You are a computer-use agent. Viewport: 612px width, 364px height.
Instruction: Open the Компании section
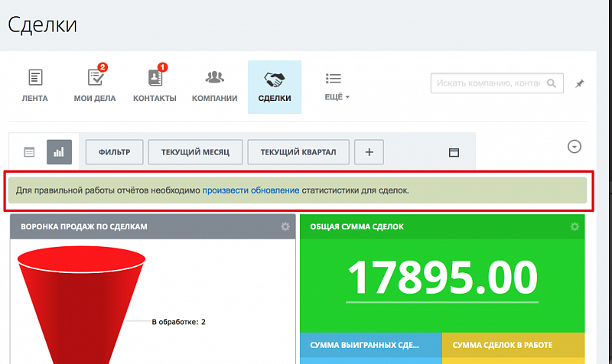(x=215, y=86)
